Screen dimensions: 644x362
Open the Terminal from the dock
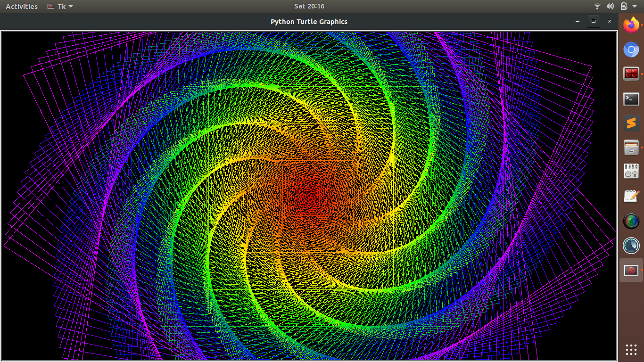pyautogui.click(x=631, y=99)
